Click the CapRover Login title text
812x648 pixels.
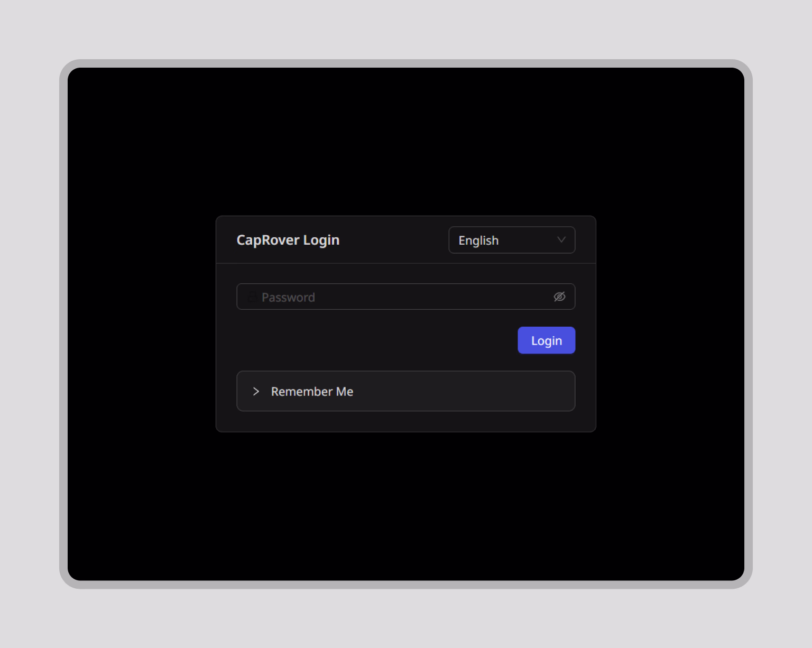pos(288,240)
